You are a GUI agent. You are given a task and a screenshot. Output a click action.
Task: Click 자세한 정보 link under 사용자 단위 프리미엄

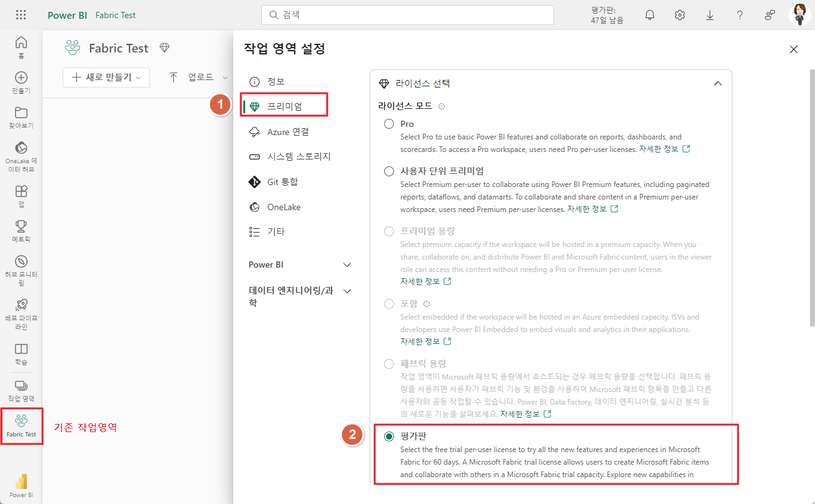(x=593, y=209)
